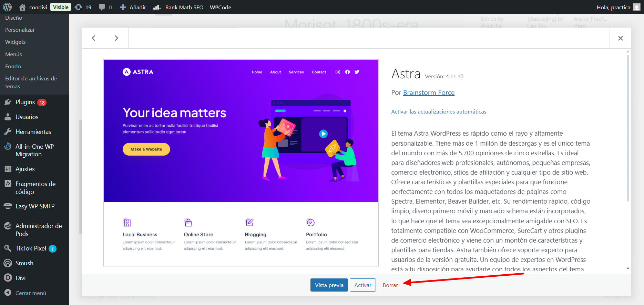Image resolution: width=644 pixels, height=305 pixels.
Task: Enable automatic updates for Astra theme
Action: [439, 112]
